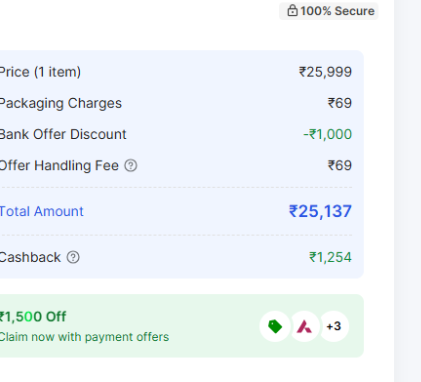The width and height of the screenshot is (421, 382).
Task: Click the Total Amount label
Action: point(41,211)
